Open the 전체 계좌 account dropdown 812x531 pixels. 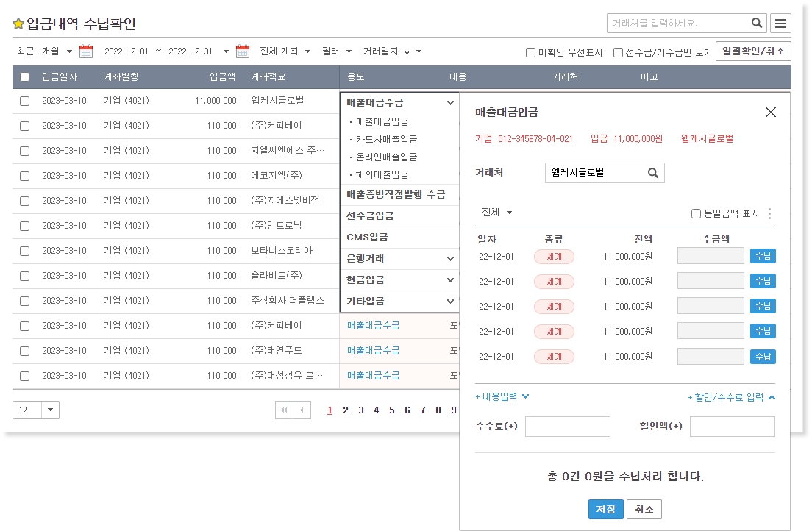(285, 51)
